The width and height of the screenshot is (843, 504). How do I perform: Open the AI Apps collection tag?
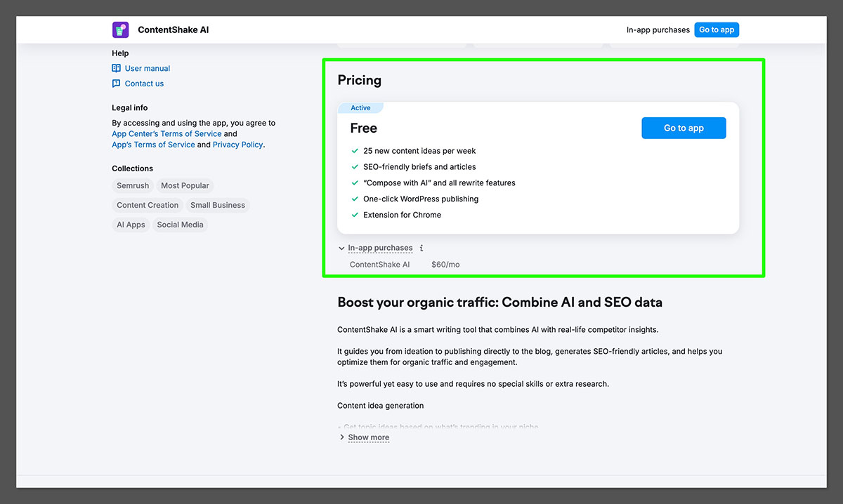131,225
